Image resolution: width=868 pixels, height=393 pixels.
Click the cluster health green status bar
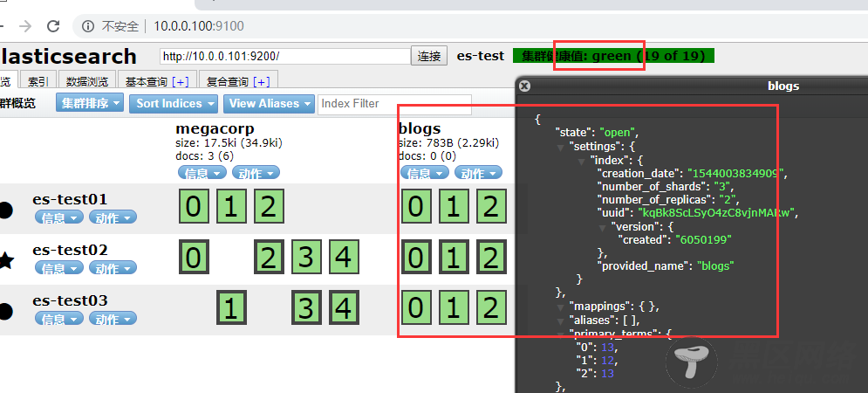(x=614, y=56)
